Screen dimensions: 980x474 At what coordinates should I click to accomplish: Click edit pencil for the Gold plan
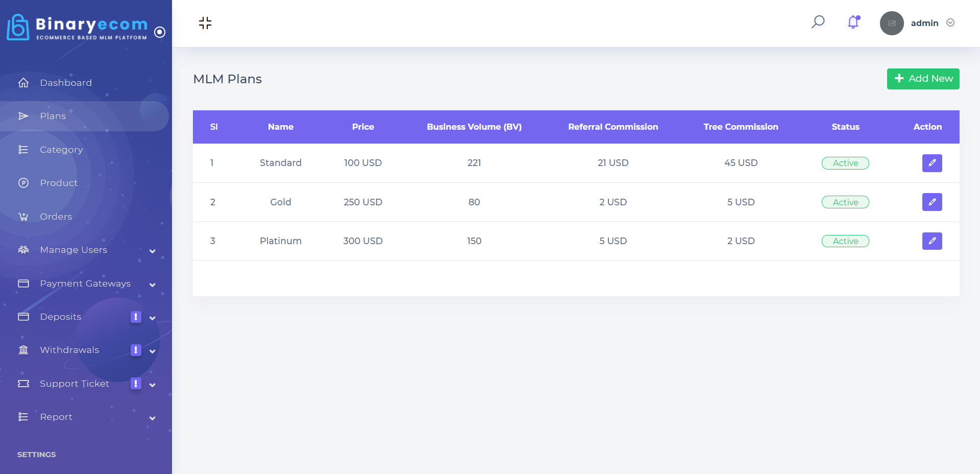[932, 202]
